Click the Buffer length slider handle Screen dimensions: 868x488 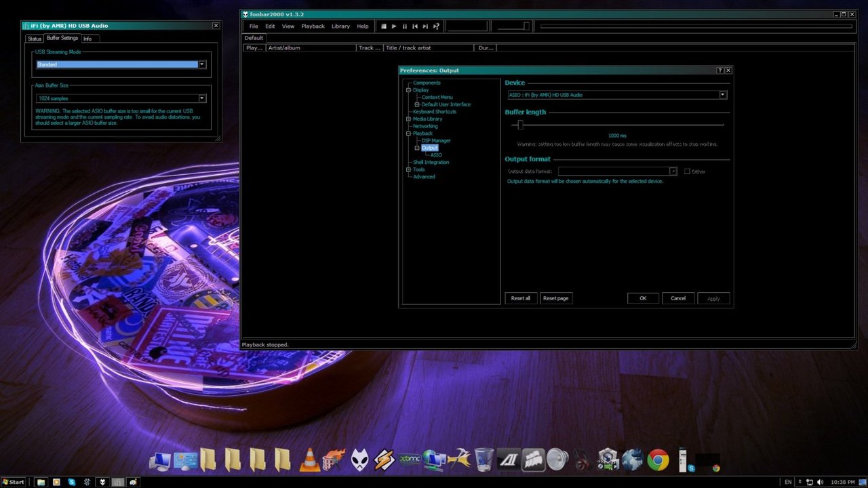point(521,125)
